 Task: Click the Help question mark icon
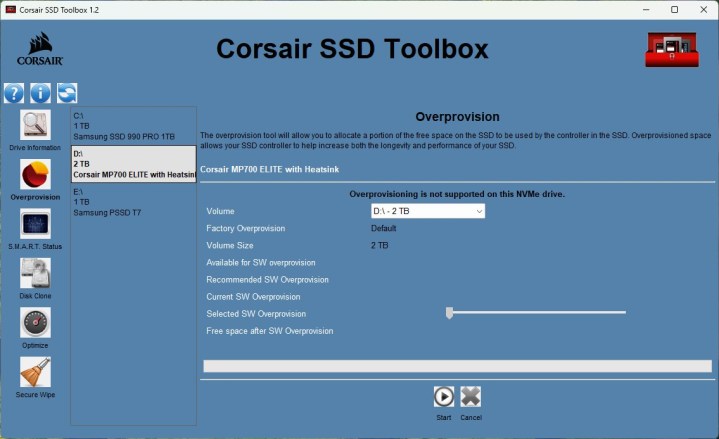(x=14, y=94)
